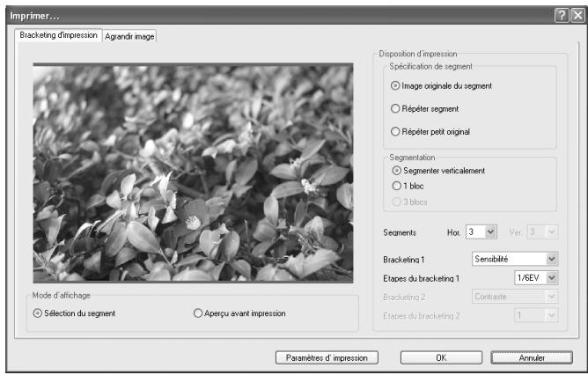
Task: Click the Mode d'affichage group label
Action: (x=62, y=296)
